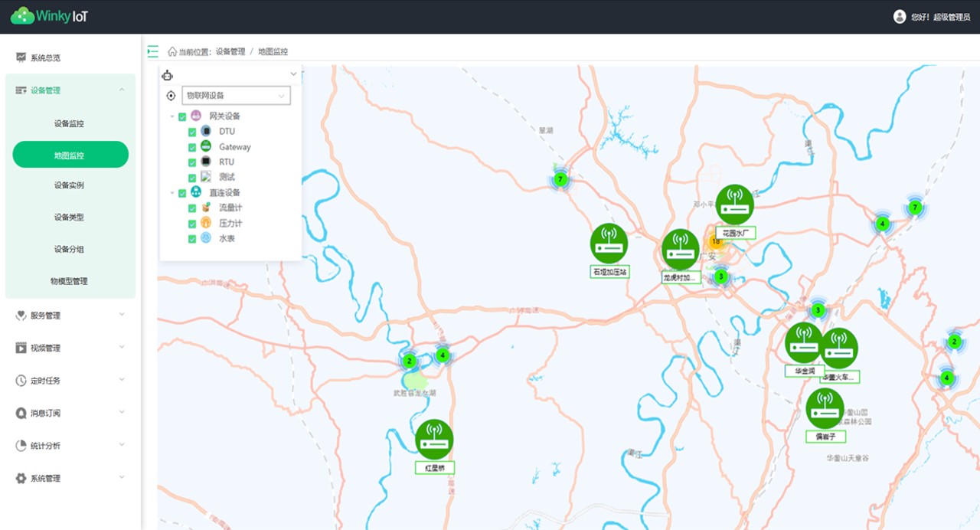The width and height of the screenshot is (980, 530).
Task: Open 物模型管理 in the sidebar
Action: coord(70,281)
